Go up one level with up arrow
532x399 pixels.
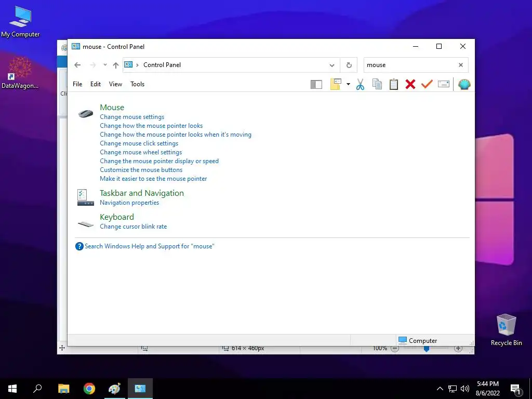coord(116,65)
